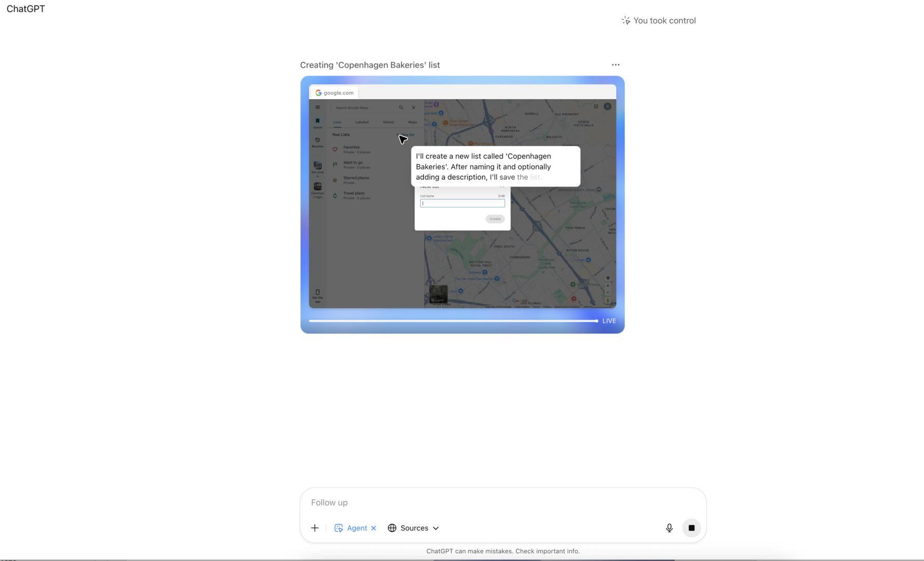Switch to the Labeled tab

[362, 122]
